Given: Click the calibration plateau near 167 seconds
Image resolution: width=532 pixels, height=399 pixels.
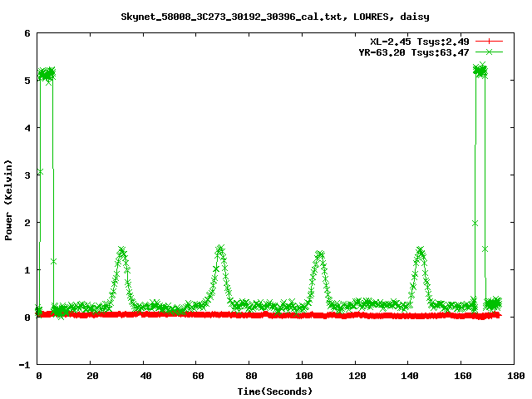Looking at the screenshot, I should (480, 72).
